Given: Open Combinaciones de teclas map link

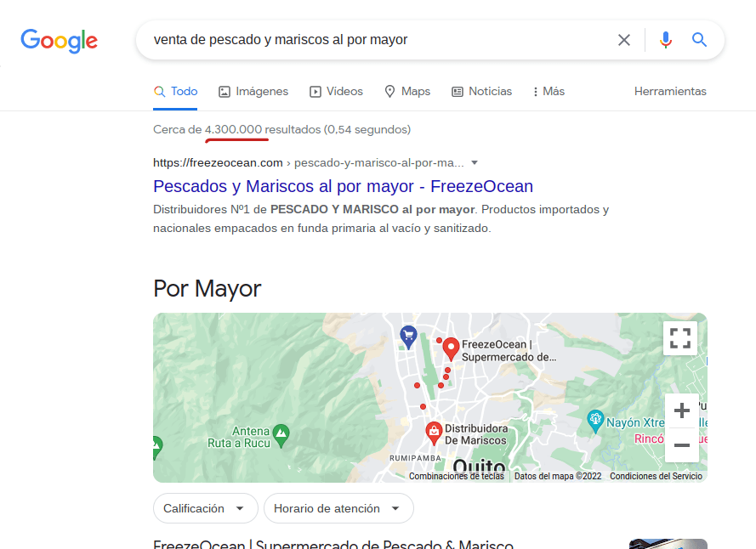Looking at the screenshot, I should tap(456, 476).
